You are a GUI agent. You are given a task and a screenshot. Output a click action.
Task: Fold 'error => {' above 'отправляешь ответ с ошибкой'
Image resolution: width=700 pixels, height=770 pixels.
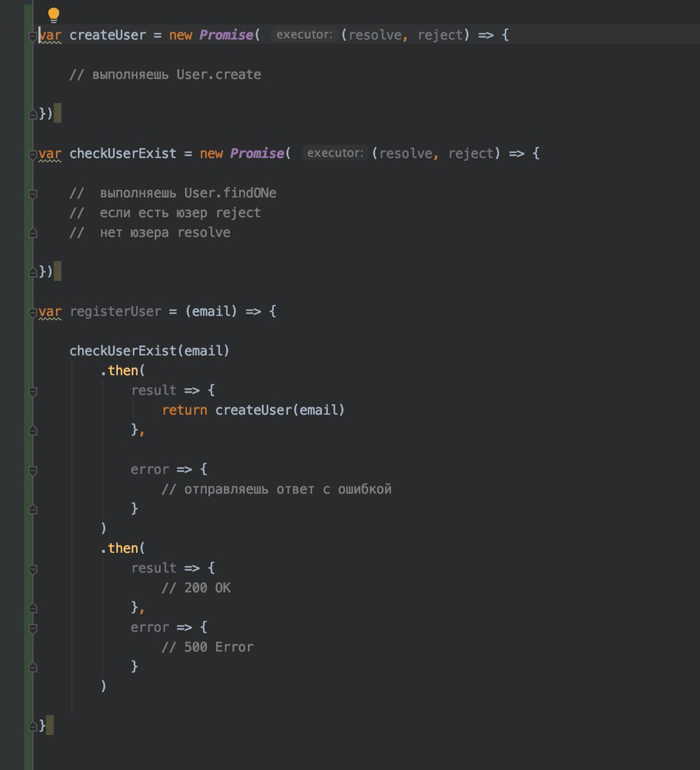tap(33, 470)
